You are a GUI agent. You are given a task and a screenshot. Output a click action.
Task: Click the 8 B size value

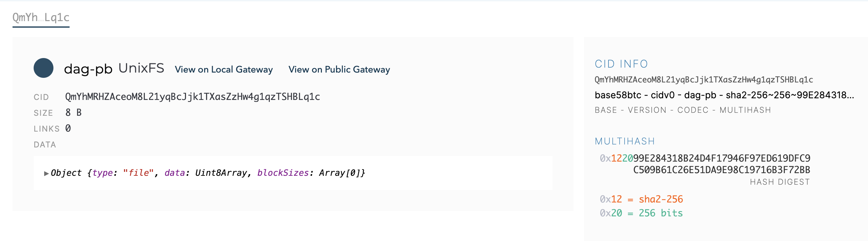74,112
